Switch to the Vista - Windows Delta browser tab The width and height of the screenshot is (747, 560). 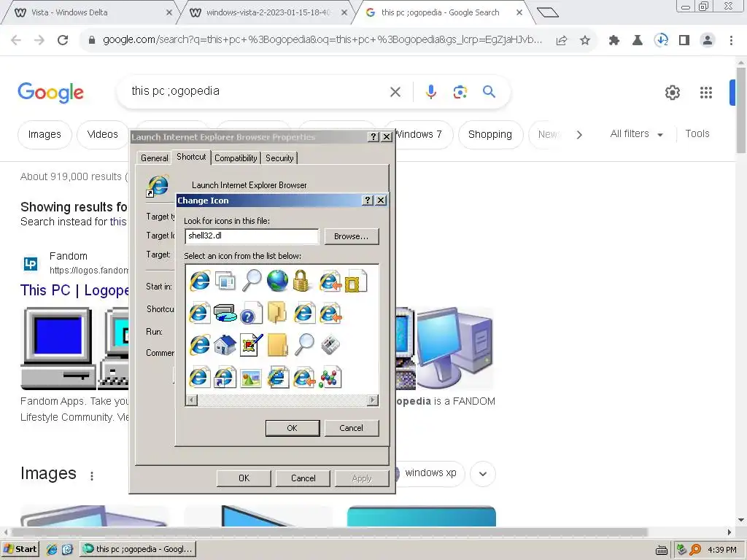[90, 12]
